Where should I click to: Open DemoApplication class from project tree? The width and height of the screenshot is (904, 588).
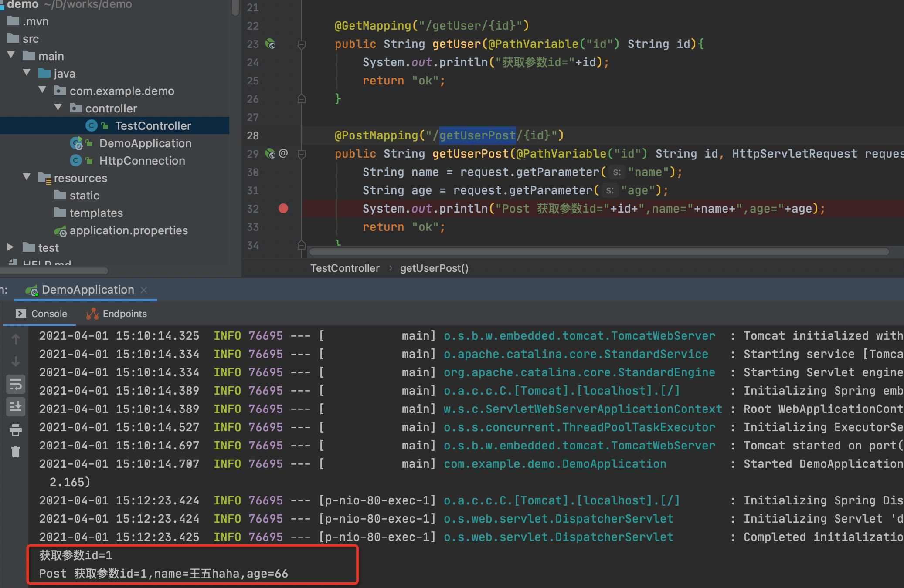pos(145,143)
